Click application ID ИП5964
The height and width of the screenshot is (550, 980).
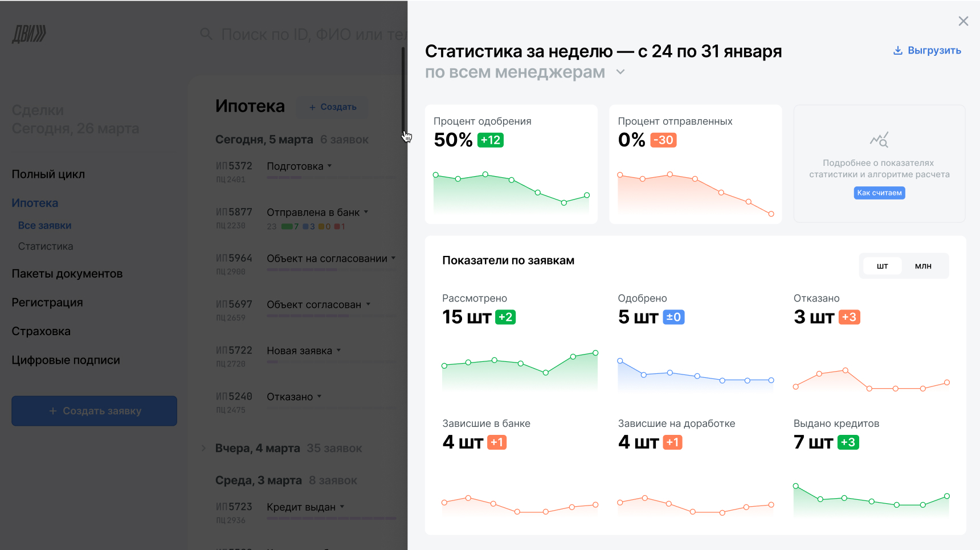pos(234,258)
